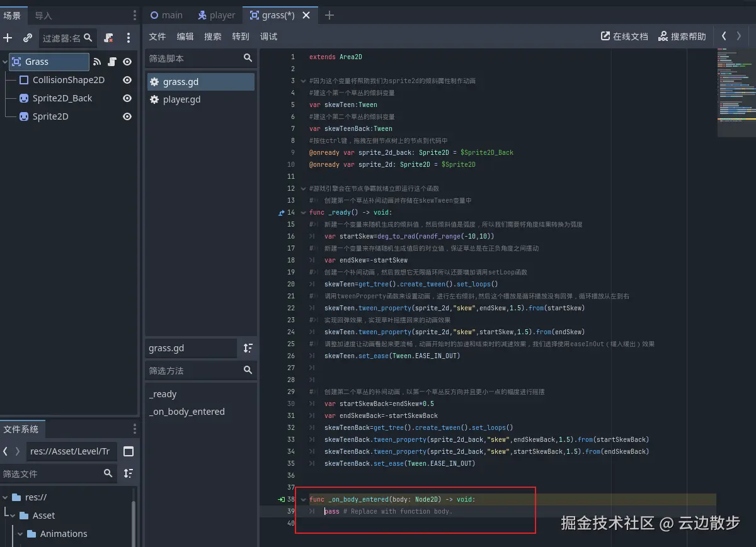Click the search icon in node filter box
Viewport: 756px width, 547px height.
point(88,38)
